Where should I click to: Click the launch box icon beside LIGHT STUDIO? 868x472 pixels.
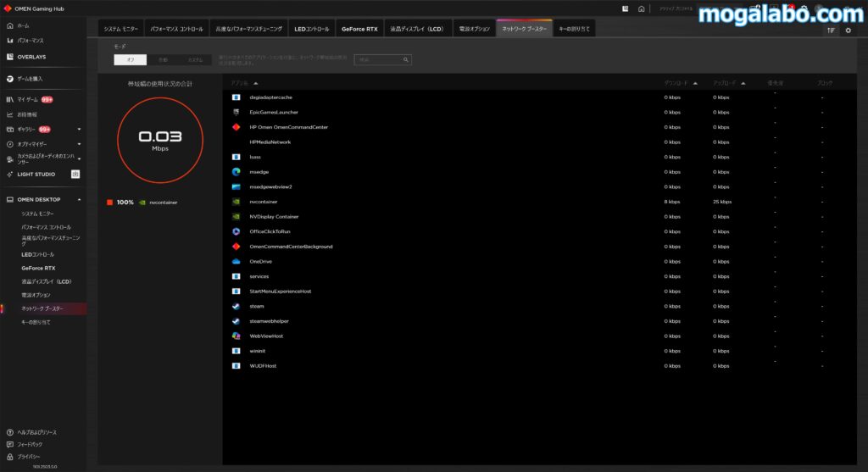click(x=75, y=175)
